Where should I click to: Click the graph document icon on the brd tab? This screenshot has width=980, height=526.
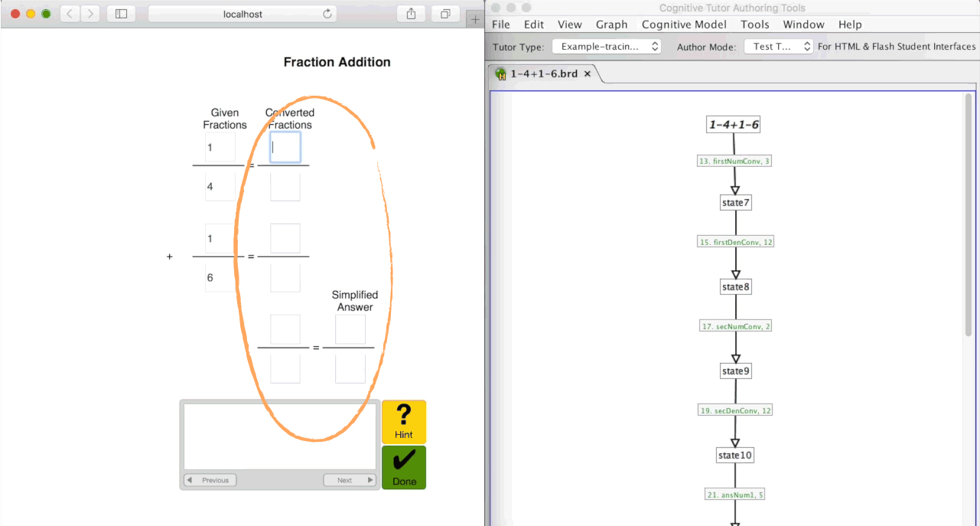501,74
